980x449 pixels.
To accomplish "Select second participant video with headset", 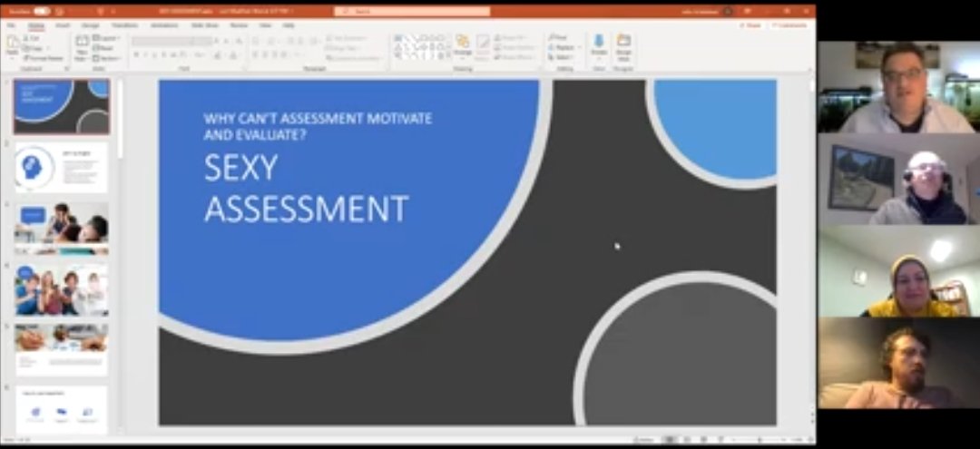I will (x=898, y=179).
